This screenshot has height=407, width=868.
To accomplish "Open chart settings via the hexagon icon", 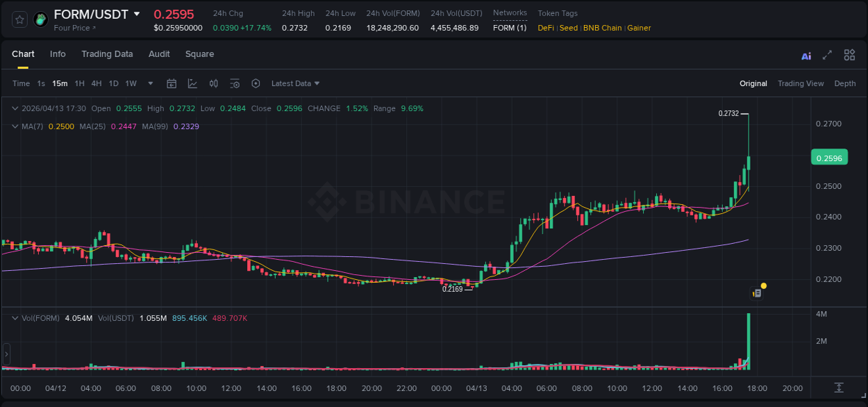I will click(256, 83).
